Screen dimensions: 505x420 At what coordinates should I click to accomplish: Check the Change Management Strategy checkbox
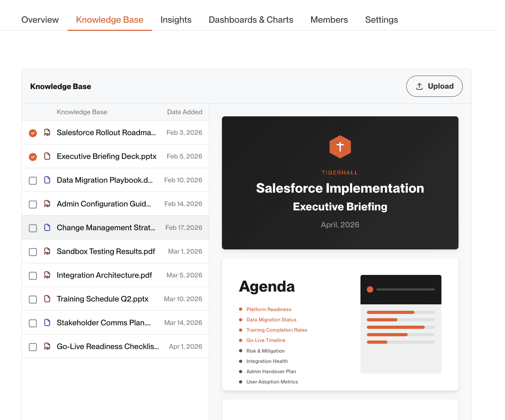click(33, 228)
